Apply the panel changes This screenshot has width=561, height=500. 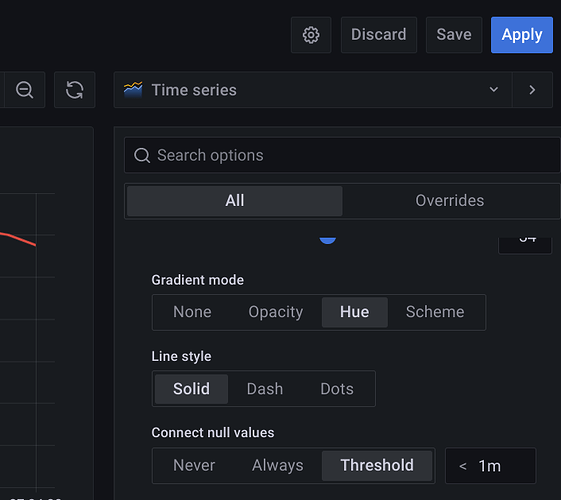click(x=522, y=35)
